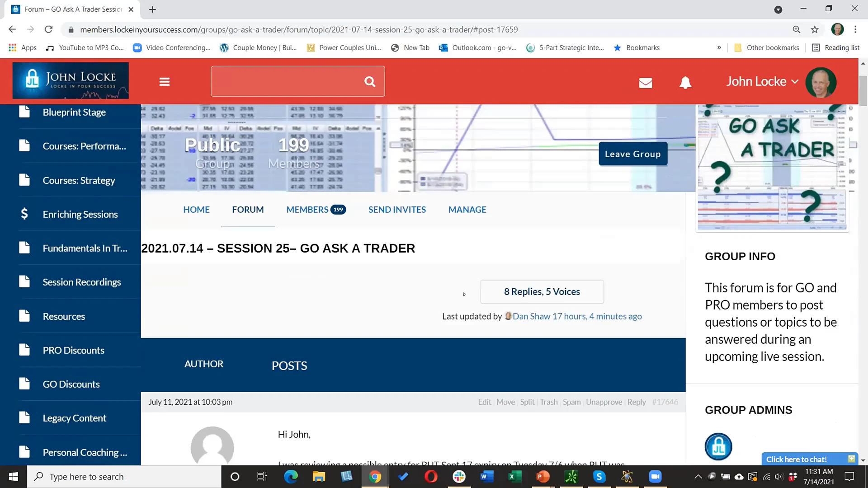Reload the page in Chrome

click(x=48, y=29)
